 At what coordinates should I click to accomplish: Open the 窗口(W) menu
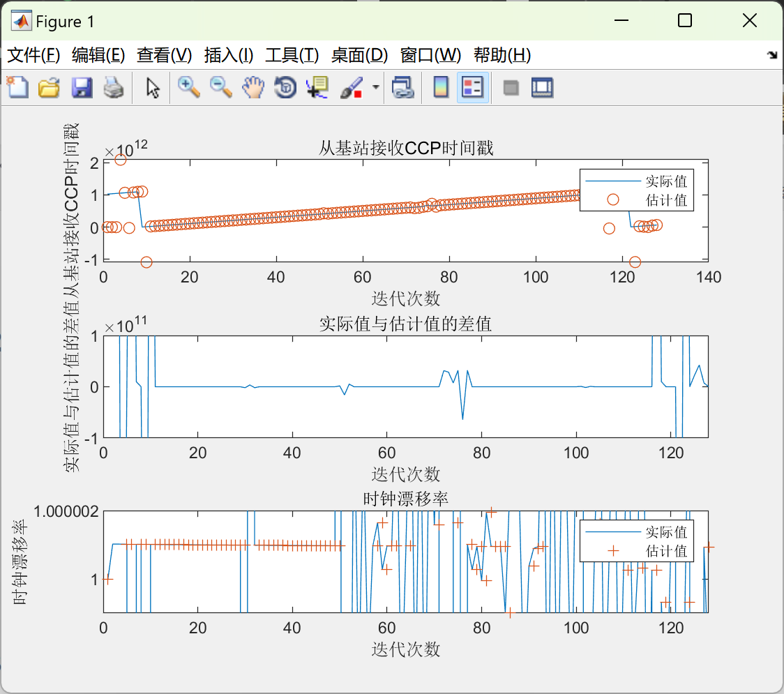[430, 55]
